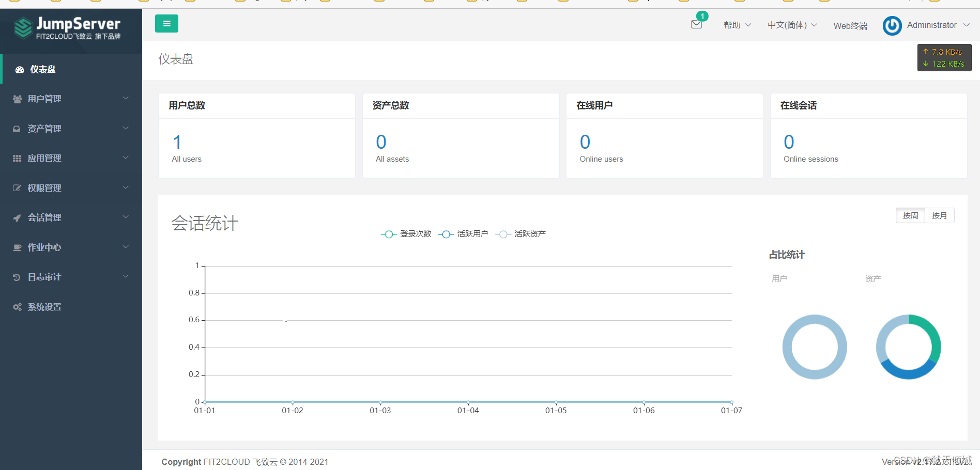
Task: Open the mail notifications envelope icon
Action: 696,25
